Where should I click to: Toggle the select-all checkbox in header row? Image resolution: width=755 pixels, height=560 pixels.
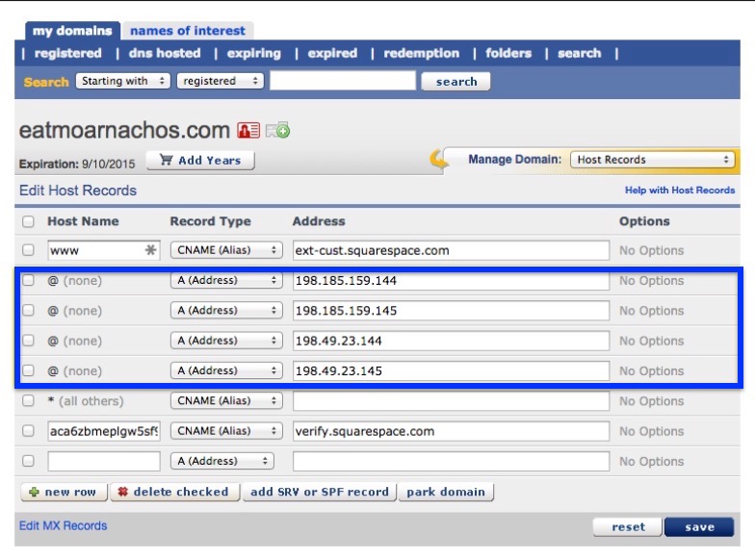point(28,221)
